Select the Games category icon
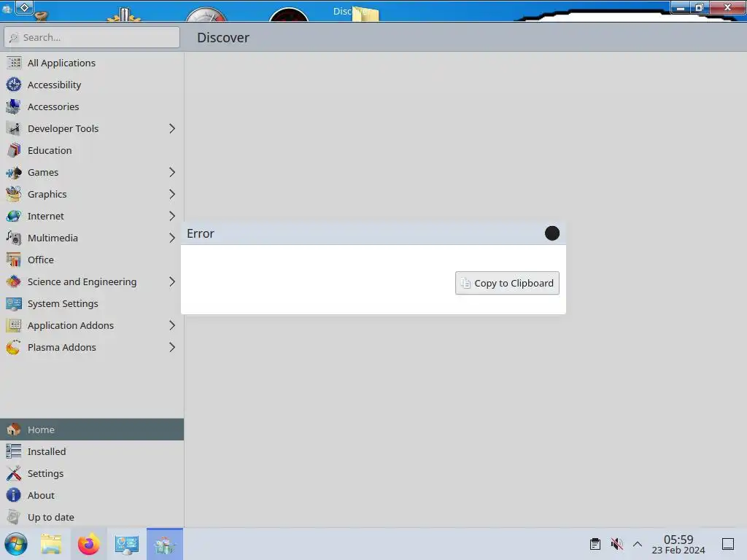The width and height of the screenshot is (747, 560). pos(14,172)
